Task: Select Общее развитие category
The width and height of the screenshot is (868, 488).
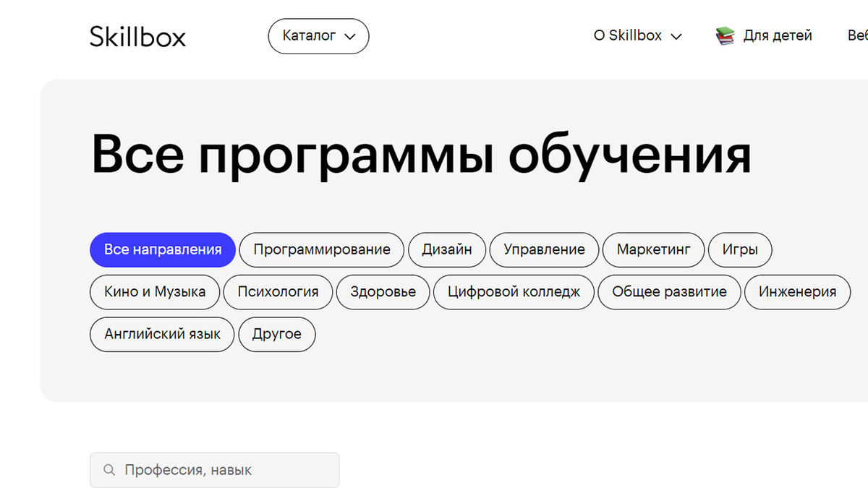Action: point(669,292)
